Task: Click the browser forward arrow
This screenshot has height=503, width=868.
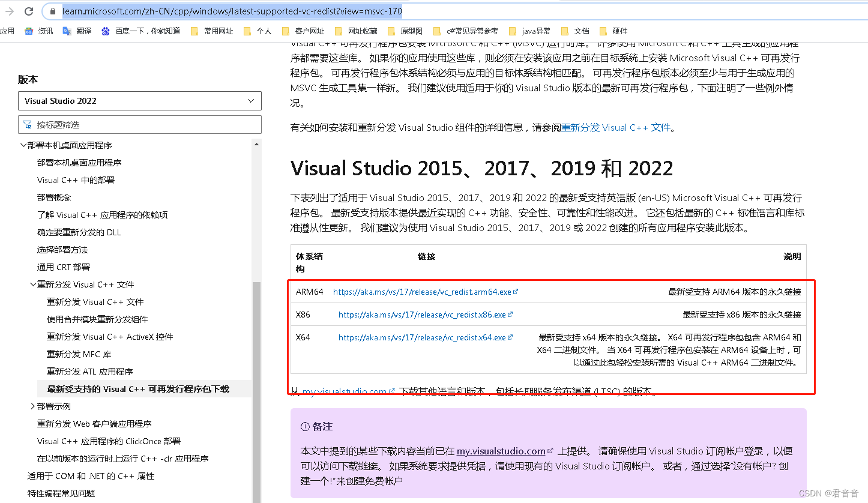Action: coord(10,11)
